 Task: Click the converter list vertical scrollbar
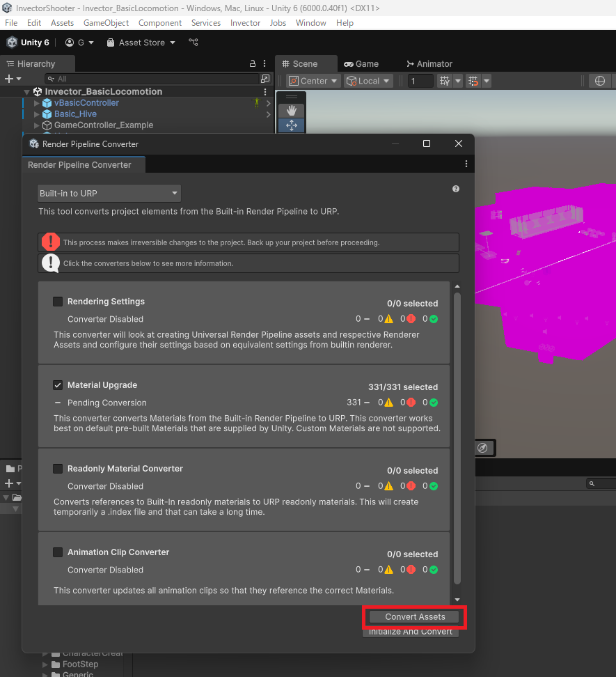click(457, 438)
